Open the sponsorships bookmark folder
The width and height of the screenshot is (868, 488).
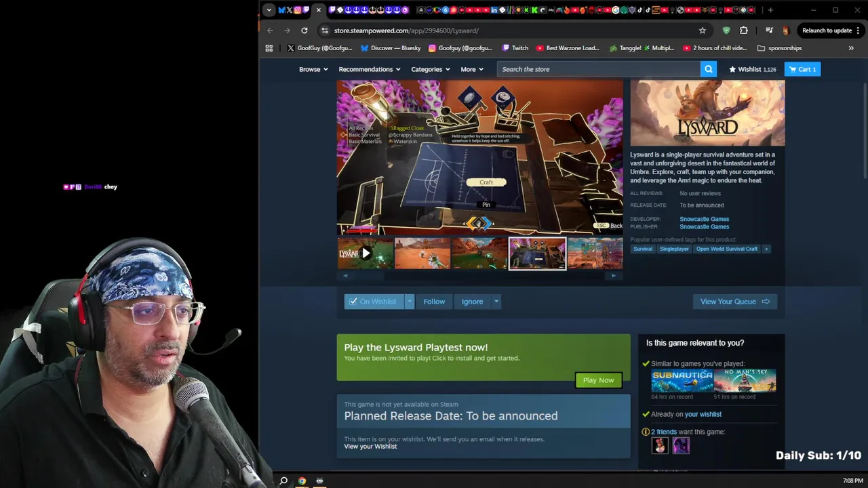[779, 48]
